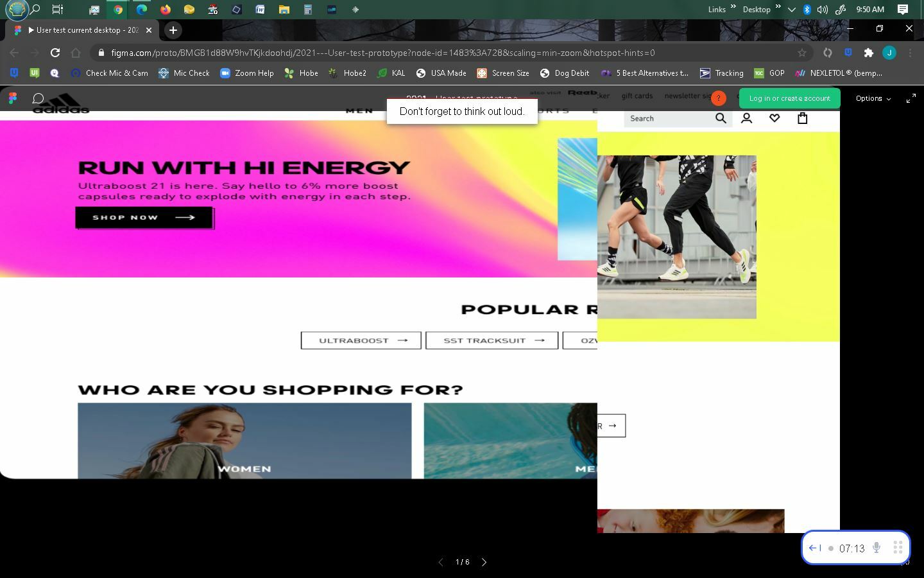Screen dimensions: 924x578
Task: Open File Explorer from the taskbar
Action: (x=284, y=10)
